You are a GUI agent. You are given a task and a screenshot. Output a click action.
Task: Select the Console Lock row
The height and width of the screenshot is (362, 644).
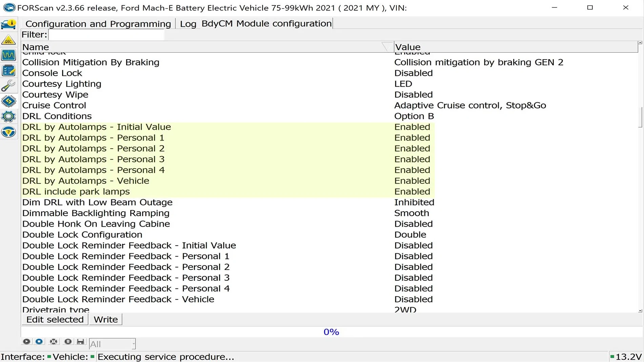(329, 73)
